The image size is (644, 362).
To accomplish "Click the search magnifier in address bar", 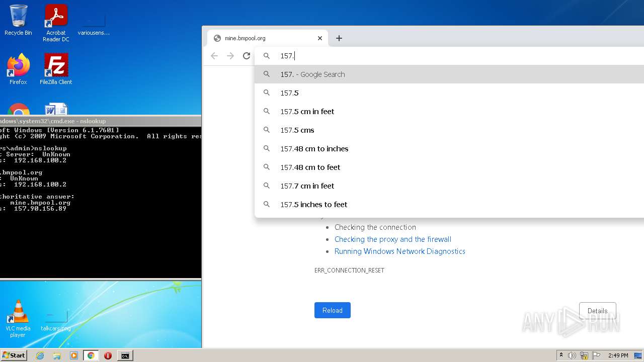I will coord(267,56).
